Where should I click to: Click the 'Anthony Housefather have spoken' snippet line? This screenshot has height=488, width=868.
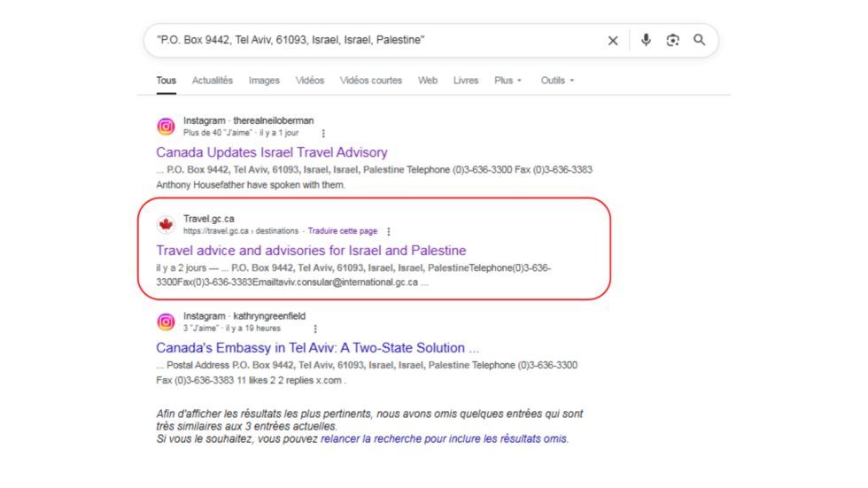(251, 185)
